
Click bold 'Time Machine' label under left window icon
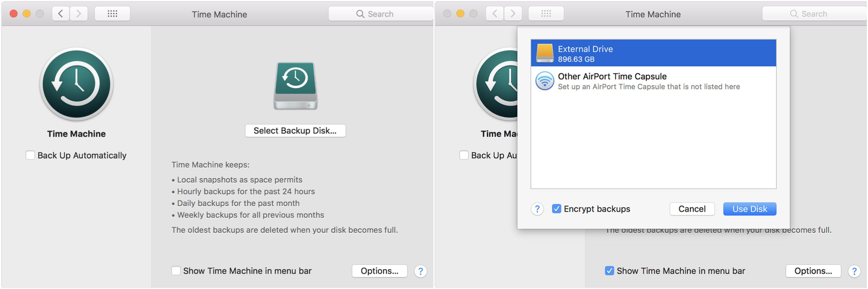tap(76, 134)
